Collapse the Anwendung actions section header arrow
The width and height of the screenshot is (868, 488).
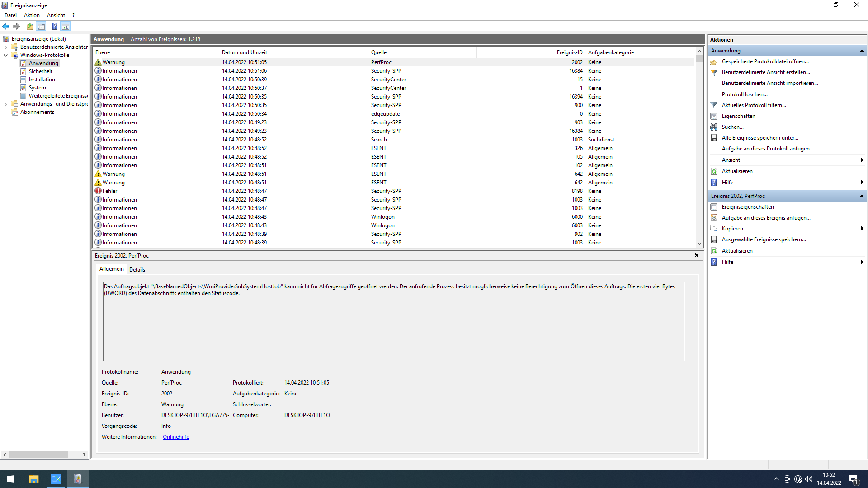(862, 50)
